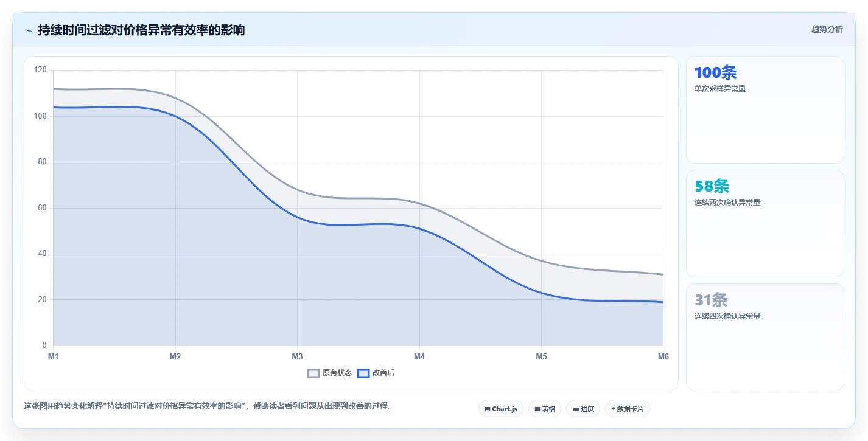
Task: Select the Chart.js tag chip
Action: [501, 409]
